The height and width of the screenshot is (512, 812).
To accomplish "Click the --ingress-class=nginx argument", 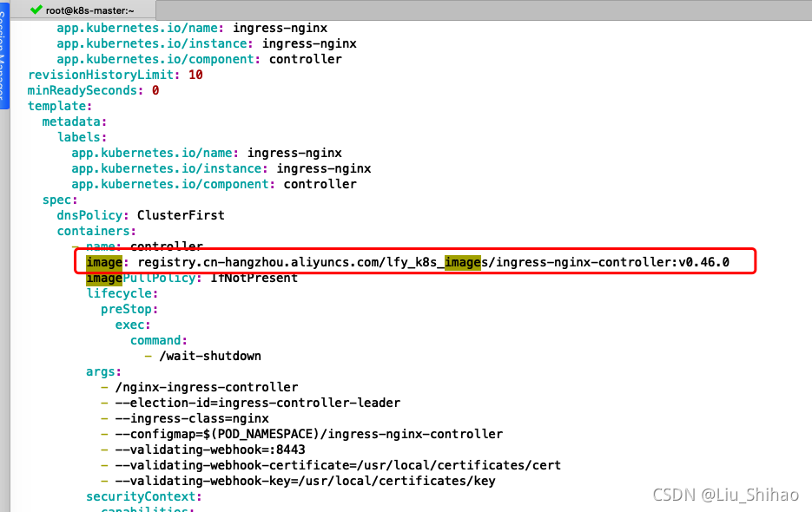I will (x=192, y=417).
